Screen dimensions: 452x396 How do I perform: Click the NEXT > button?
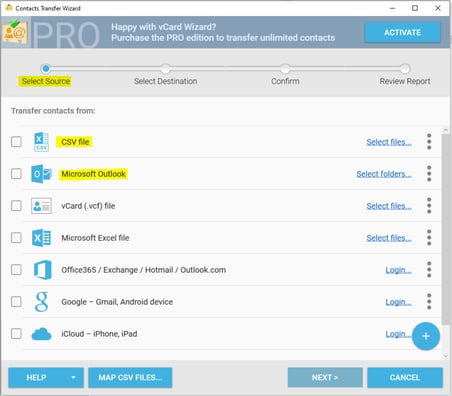tap(325, 378)
